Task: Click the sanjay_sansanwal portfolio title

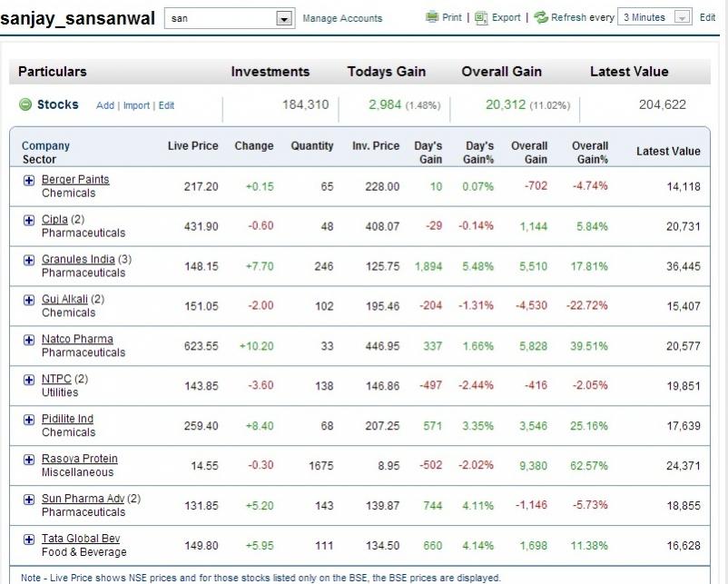Action: [x=77, y=18]
